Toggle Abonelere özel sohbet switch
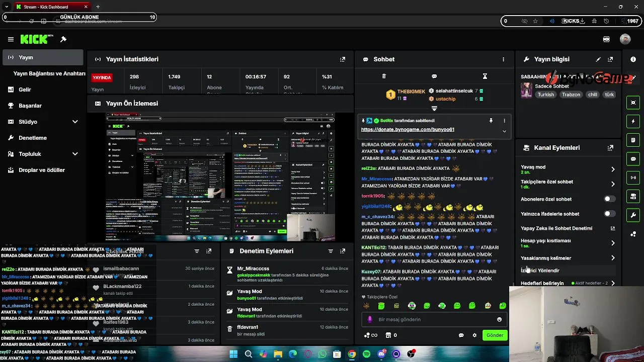 click(609, 199)
